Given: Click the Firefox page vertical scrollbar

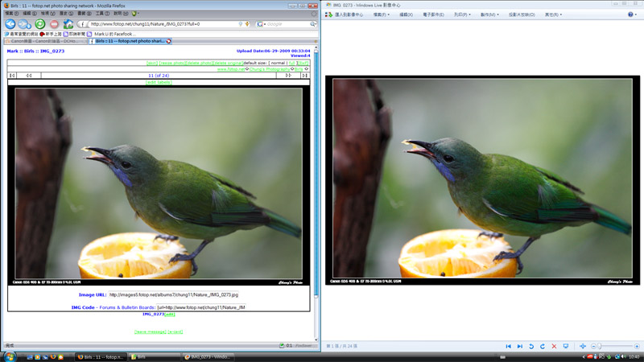Looking at the screenshot, I should pyautogui.click(x=316, y=172).
